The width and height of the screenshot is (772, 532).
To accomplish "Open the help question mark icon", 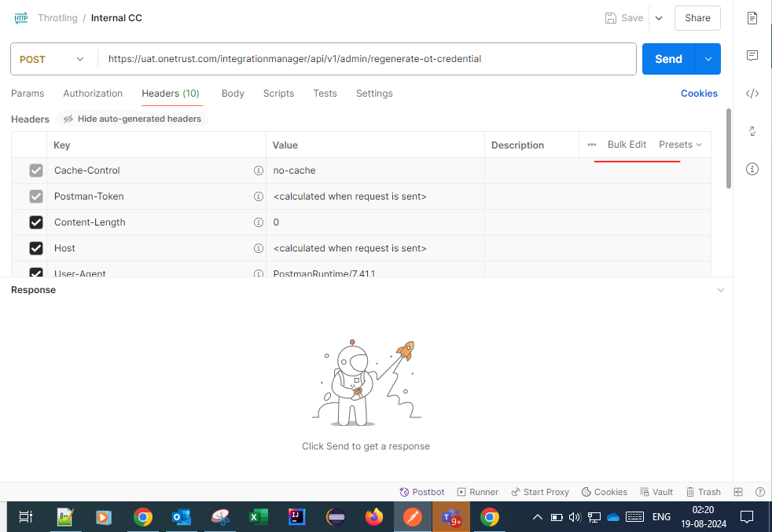I will [x=760, y=492].
